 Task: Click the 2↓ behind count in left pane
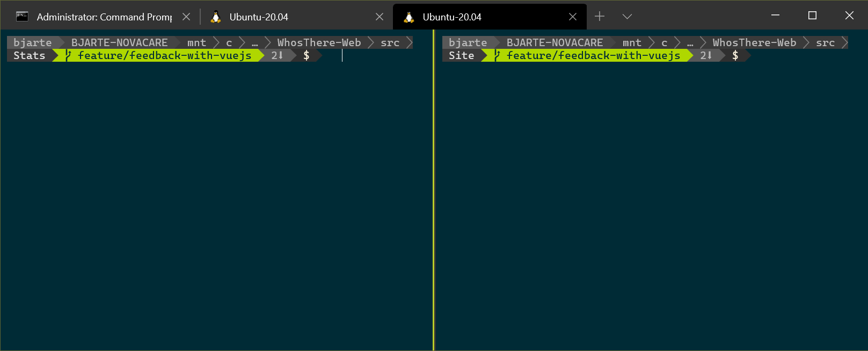(x=277, y=55)
